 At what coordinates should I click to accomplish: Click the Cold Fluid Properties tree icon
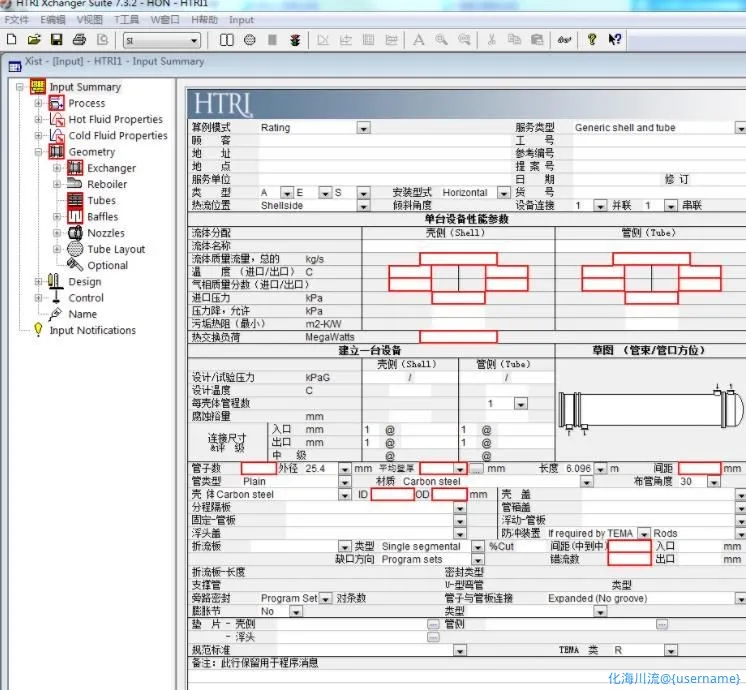pos(57,135)
